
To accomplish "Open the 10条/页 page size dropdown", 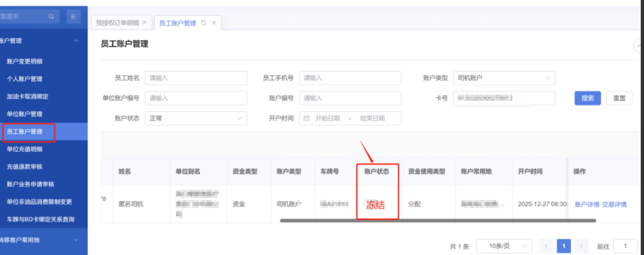I will coord(504,246).
